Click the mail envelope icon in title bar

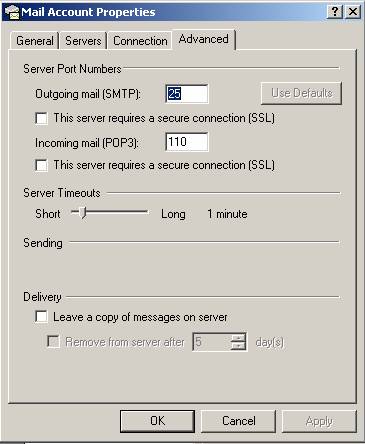[x=12, y=12]
